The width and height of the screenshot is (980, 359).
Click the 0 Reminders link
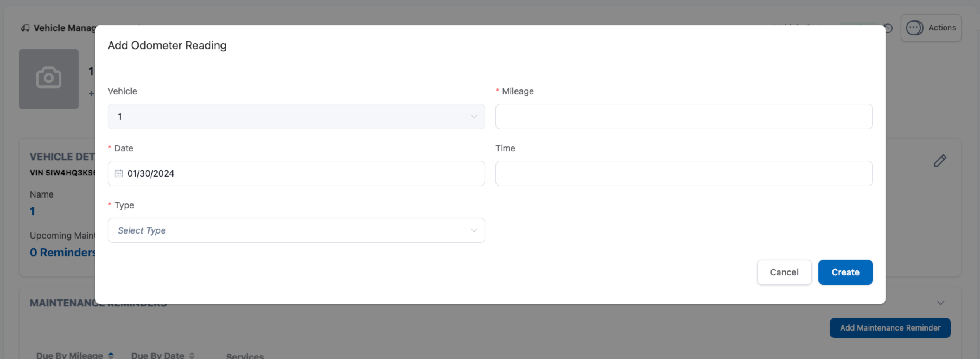click(x=62, y=253)
